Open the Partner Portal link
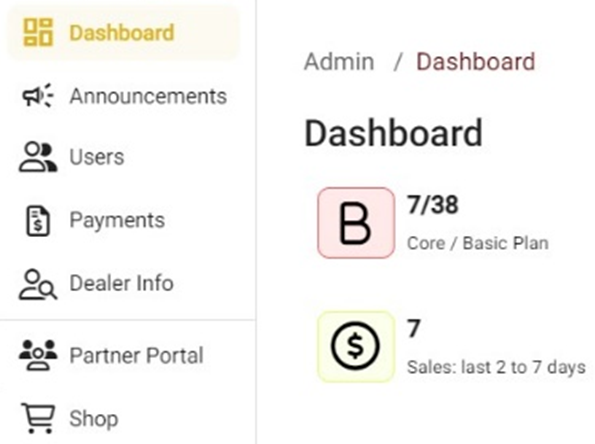 (123, 356)
